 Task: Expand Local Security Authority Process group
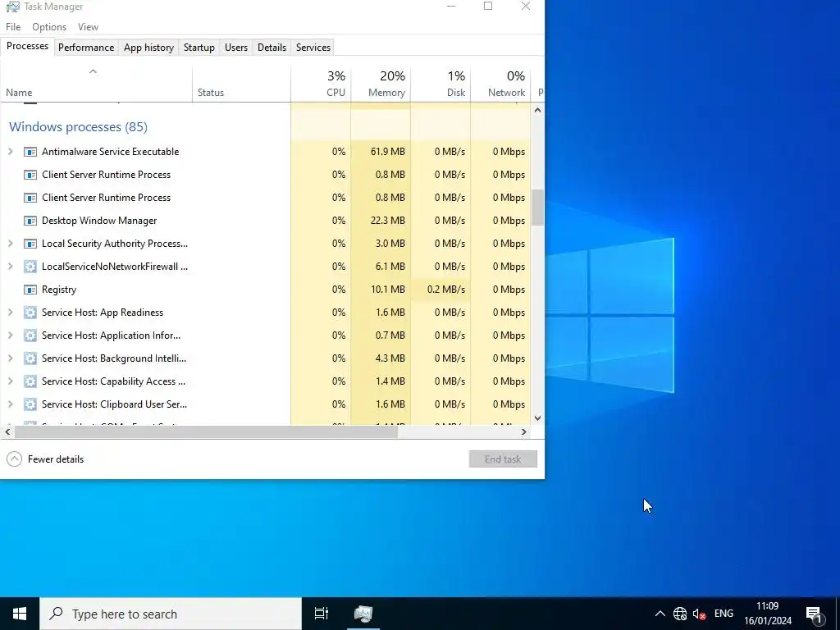coord(10,244)
